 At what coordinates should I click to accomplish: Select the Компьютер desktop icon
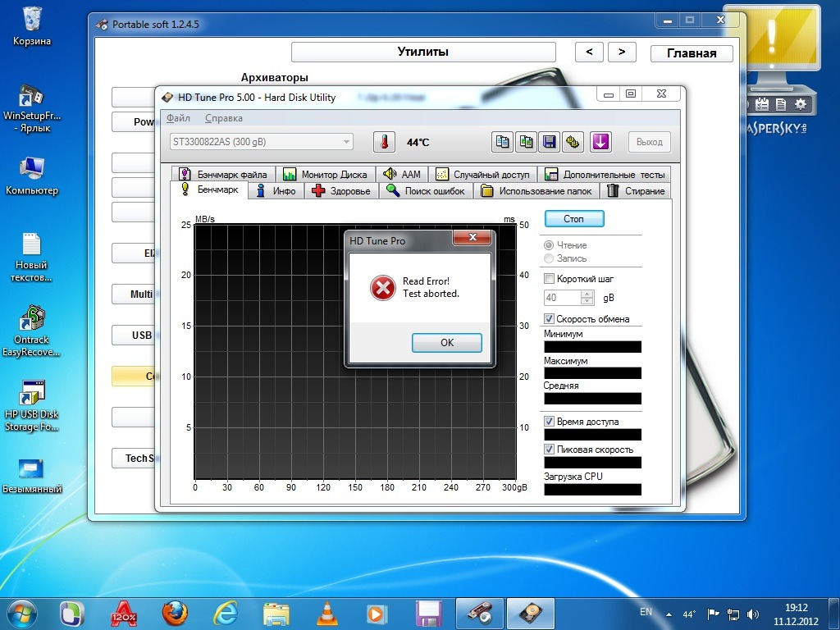32,176
